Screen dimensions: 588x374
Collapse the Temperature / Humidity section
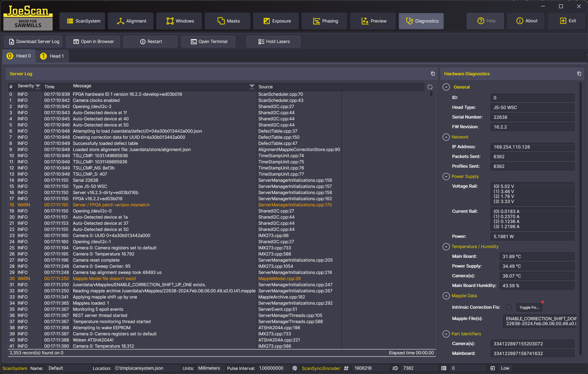click(446, 247)
